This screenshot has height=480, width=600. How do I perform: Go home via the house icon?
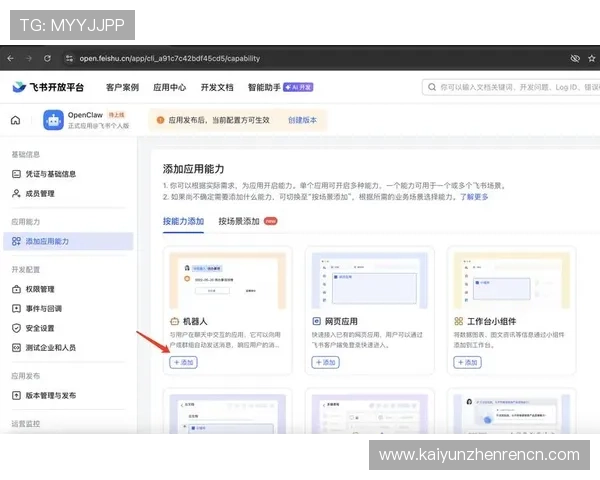pyautogui.click(x=15, y=120)
